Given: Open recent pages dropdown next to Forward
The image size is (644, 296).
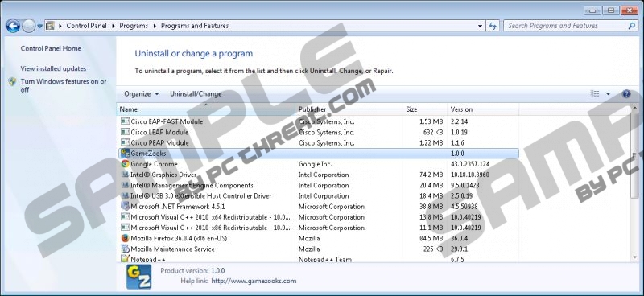Looking at the screenshot, I should click(39, 26).
